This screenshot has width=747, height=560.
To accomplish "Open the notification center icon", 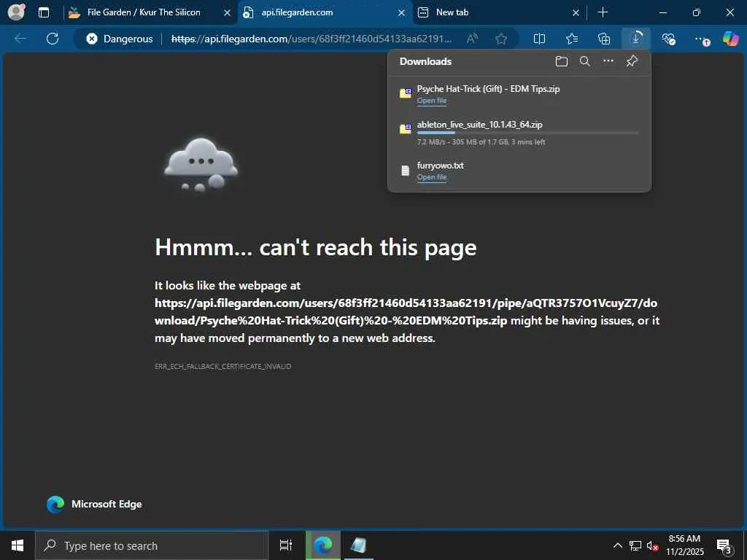I will click(x=724, y=545).
